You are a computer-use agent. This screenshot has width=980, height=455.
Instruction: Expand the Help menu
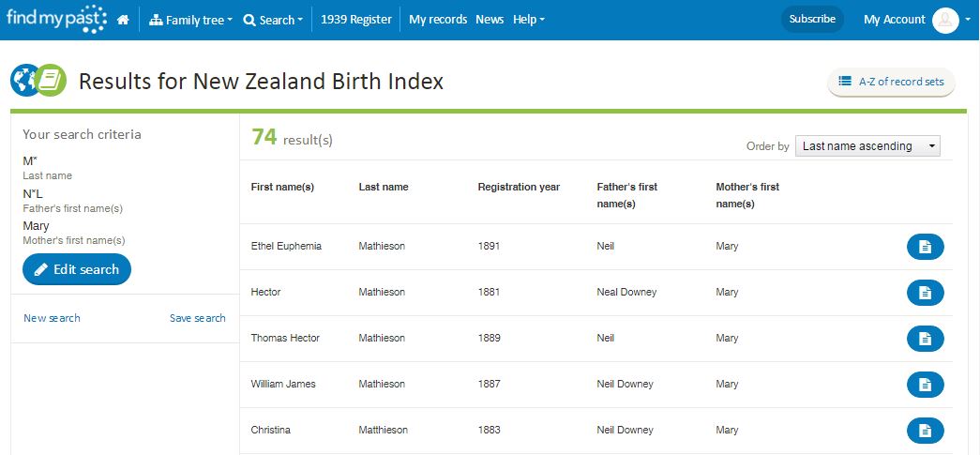[x=528, y=20]
